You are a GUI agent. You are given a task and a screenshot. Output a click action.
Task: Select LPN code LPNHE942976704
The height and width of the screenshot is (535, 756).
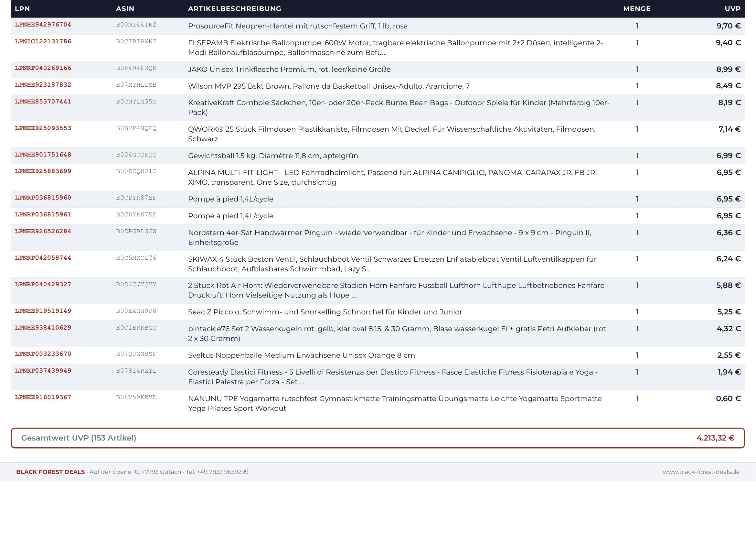point(43,25)
